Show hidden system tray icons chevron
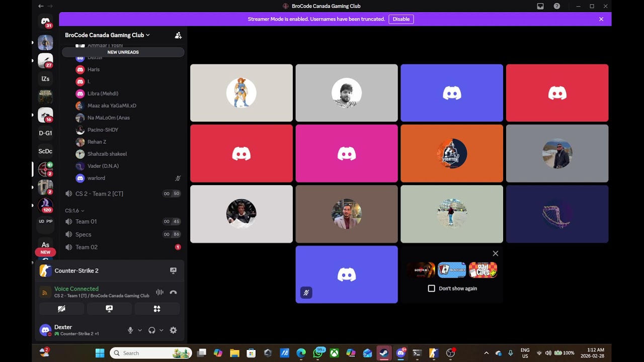This screenshot has width=644, height=362. click(x=486, y=353)
